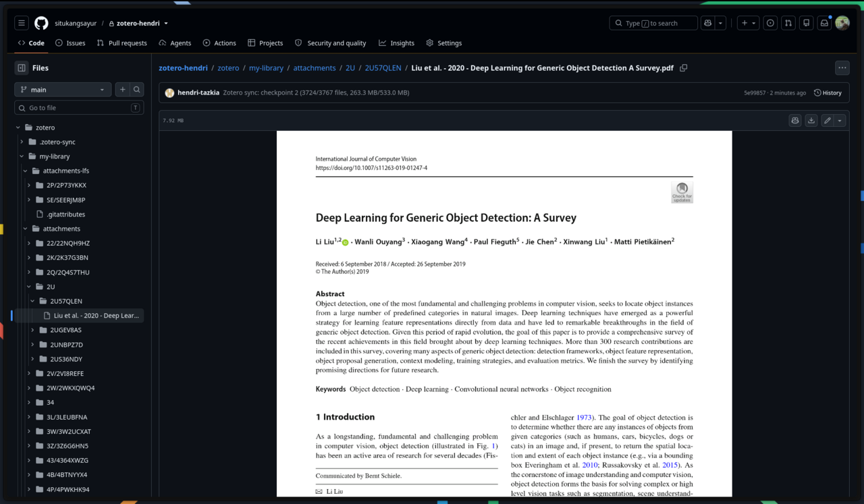The height and width of the screenshot is (504, 864).
Task: Open the issues icon in top header
Action: coord(770,23)
